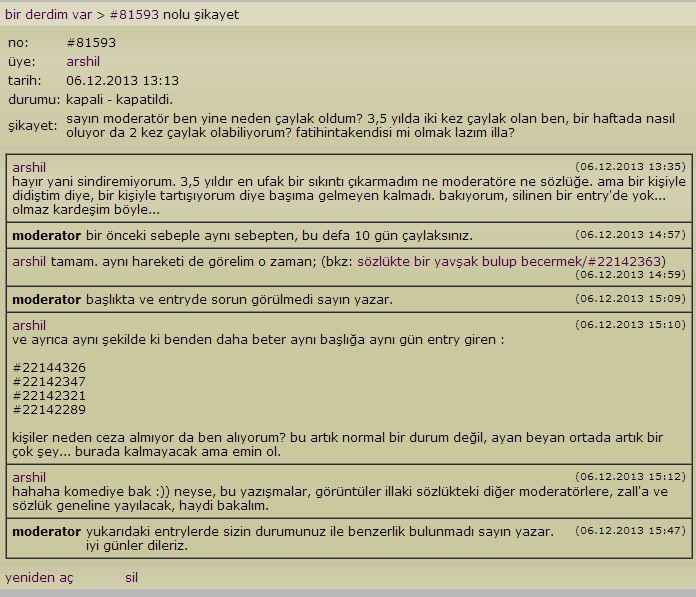Open arshil link in the 15:12 comment
Screen dimensions: 696x597
pos(29,477)
